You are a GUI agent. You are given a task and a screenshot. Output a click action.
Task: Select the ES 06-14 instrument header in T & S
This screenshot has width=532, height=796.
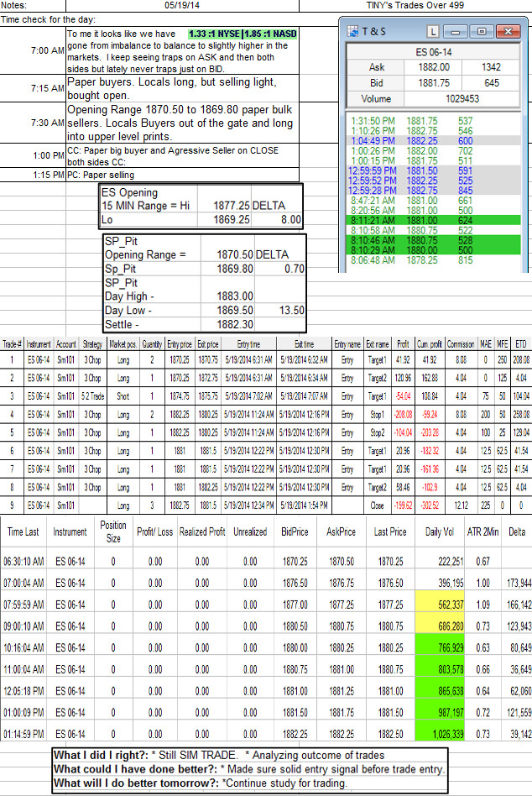434,52
